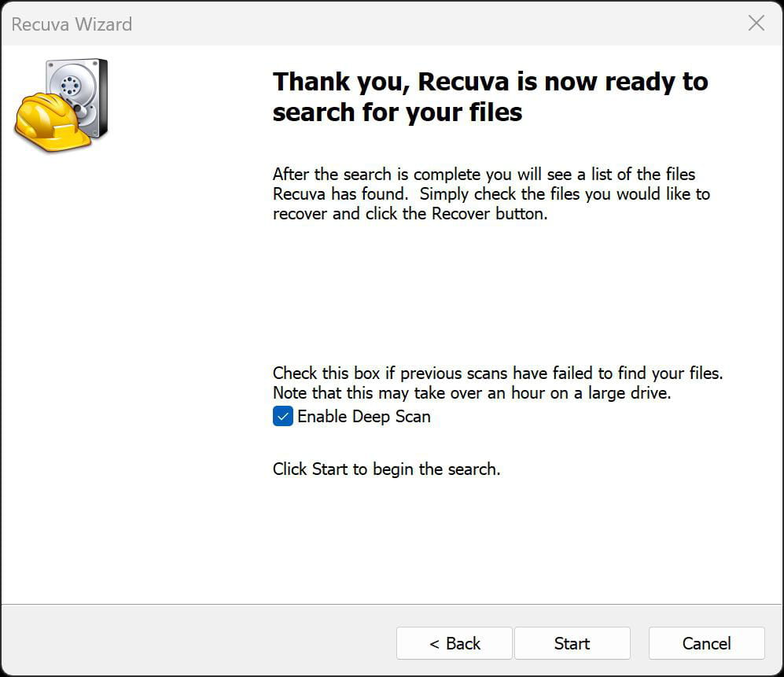Screen dimensions: 784x677
Task: Close the Recuva Wizard window
Action: point(756,23)
